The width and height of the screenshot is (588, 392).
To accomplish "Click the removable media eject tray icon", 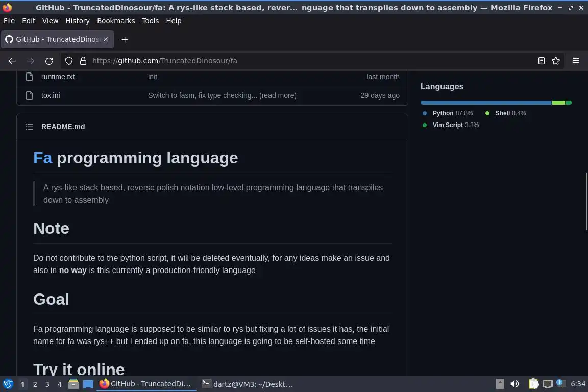I will 500,384.
